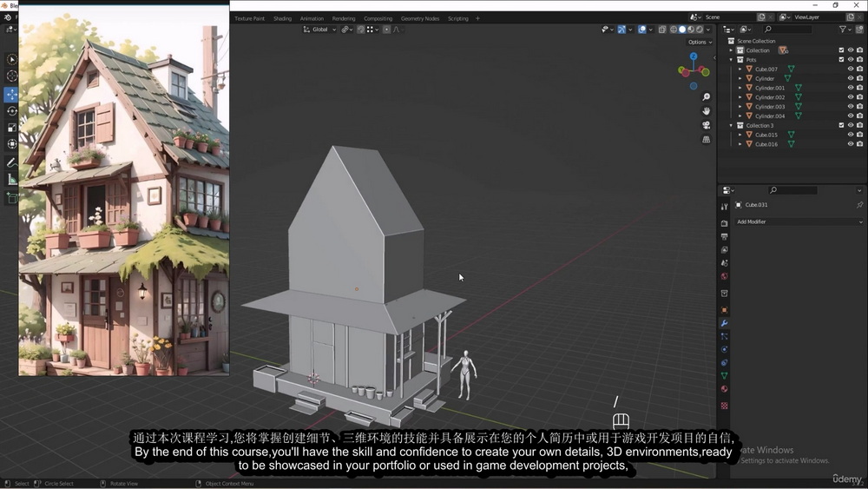
Task: Open the Tool properties tab
Action: 724,207
